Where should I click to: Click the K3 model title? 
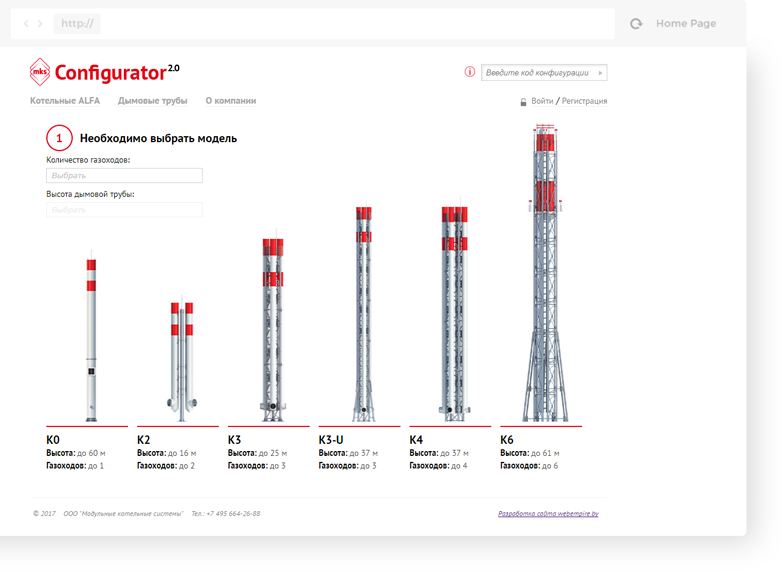point(234,440)
